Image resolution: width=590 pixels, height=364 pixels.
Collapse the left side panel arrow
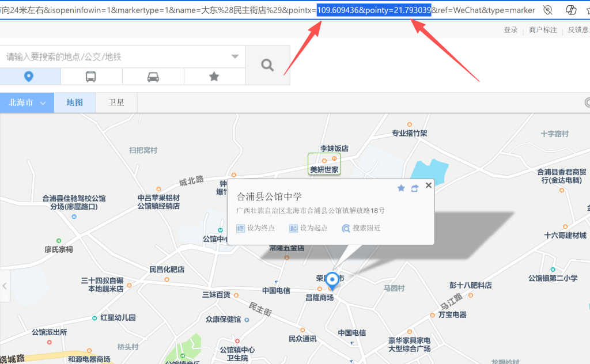5,286
